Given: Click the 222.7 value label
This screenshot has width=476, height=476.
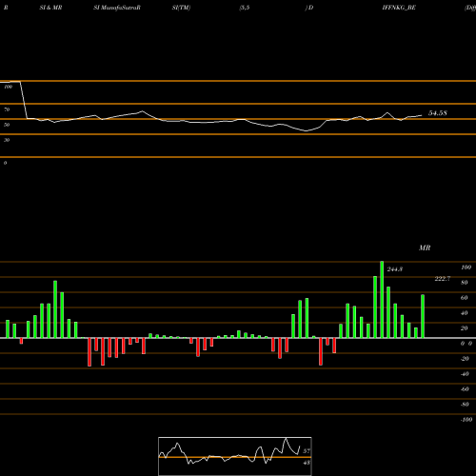Looking at the screenshot, I should pyautogui.click(x=443, y=279).
